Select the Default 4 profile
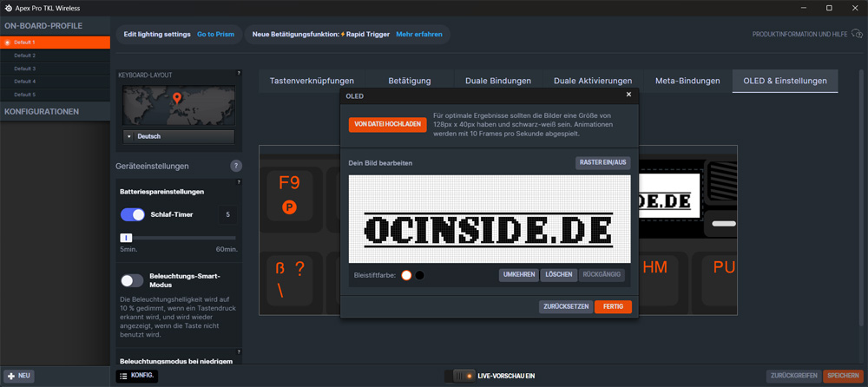The height and width of the screenshot is (387, 868). [55, 82]
